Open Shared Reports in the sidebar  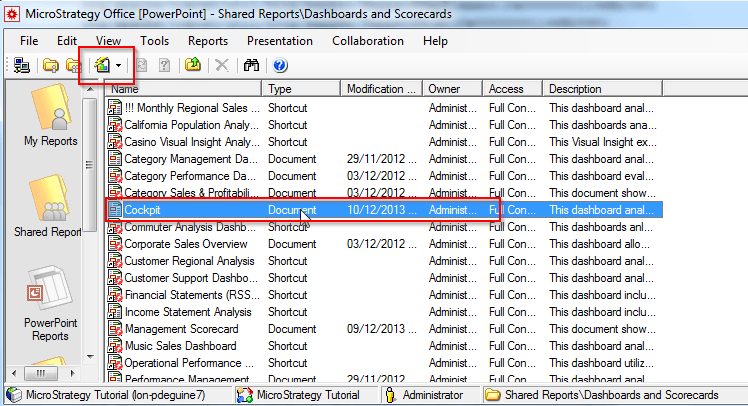click(48, 205)
